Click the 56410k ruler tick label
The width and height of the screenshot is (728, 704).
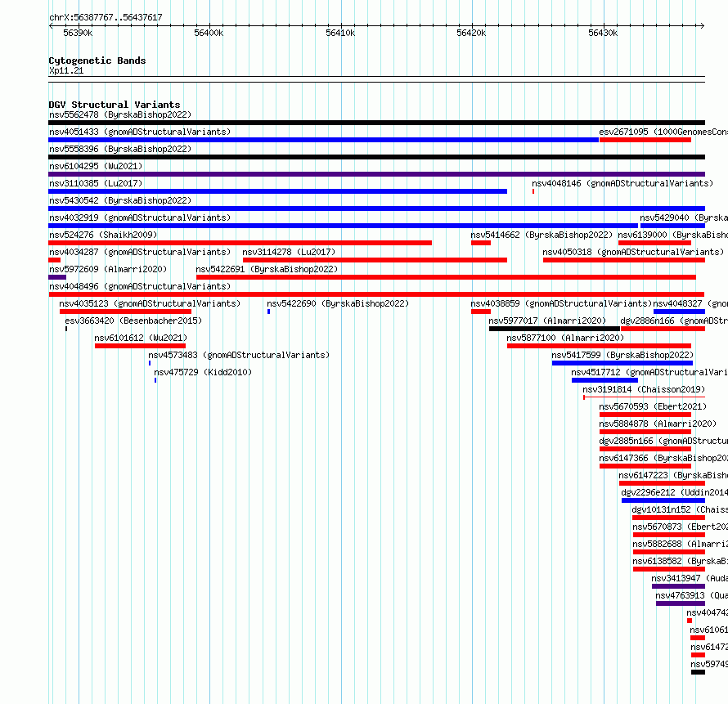click(340, 33)
